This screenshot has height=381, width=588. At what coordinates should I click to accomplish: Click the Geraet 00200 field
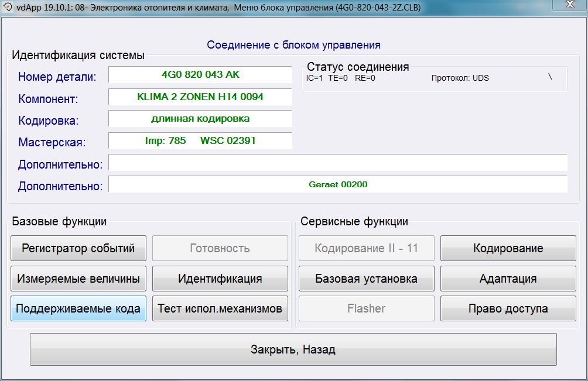[x=338, y=184]
